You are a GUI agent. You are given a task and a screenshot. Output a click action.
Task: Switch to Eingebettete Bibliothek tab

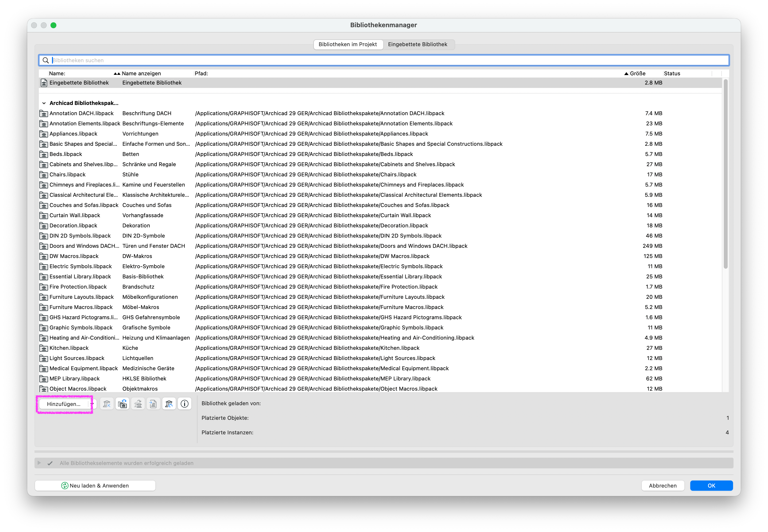point(418,44)
